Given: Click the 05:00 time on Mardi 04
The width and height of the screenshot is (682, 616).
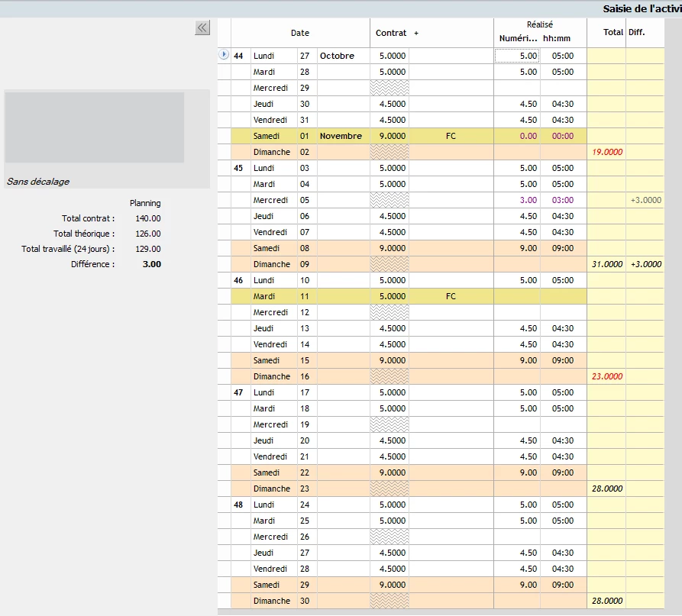Looking at the screenshot, I should point(563,184).
